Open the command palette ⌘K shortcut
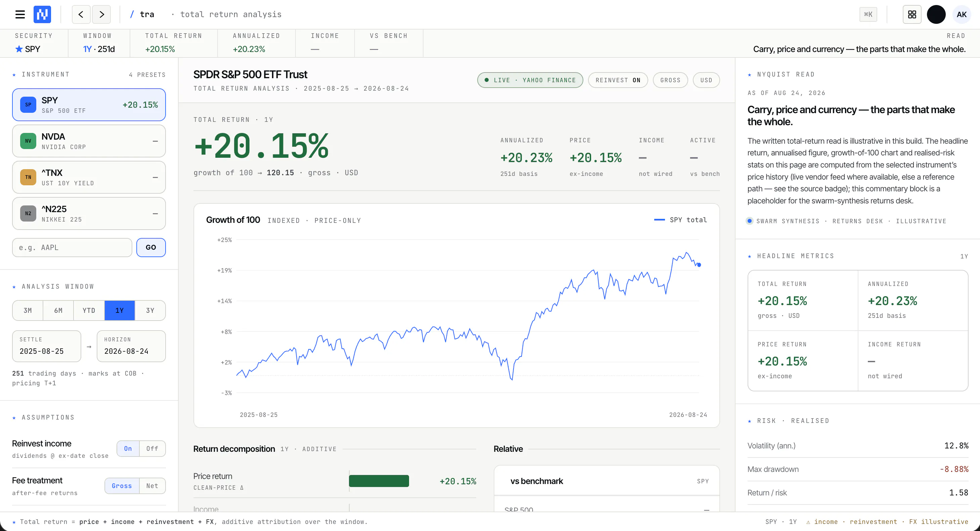 point(868,14)
